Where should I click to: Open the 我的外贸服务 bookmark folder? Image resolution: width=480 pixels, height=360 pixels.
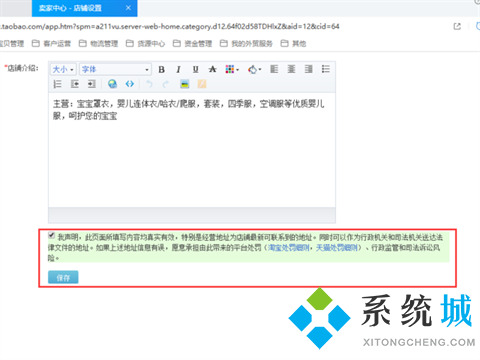(x=246, y=43)
